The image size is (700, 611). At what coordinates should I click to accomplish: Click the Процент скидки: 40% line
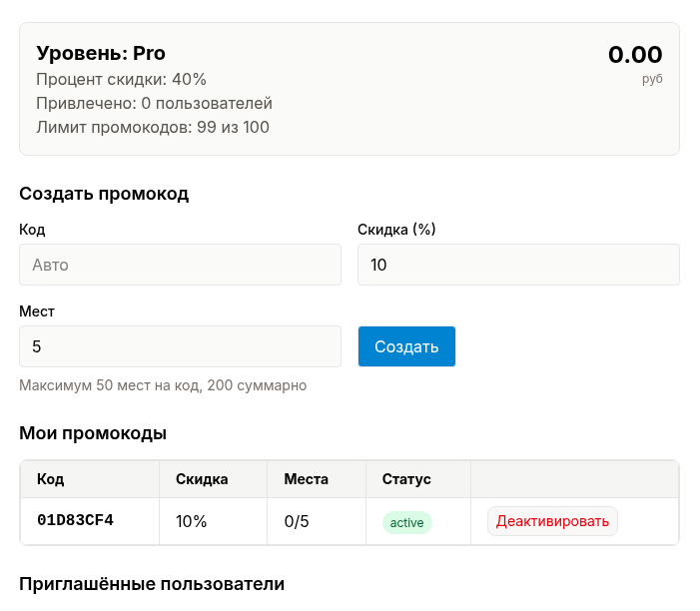click(121, 79)
